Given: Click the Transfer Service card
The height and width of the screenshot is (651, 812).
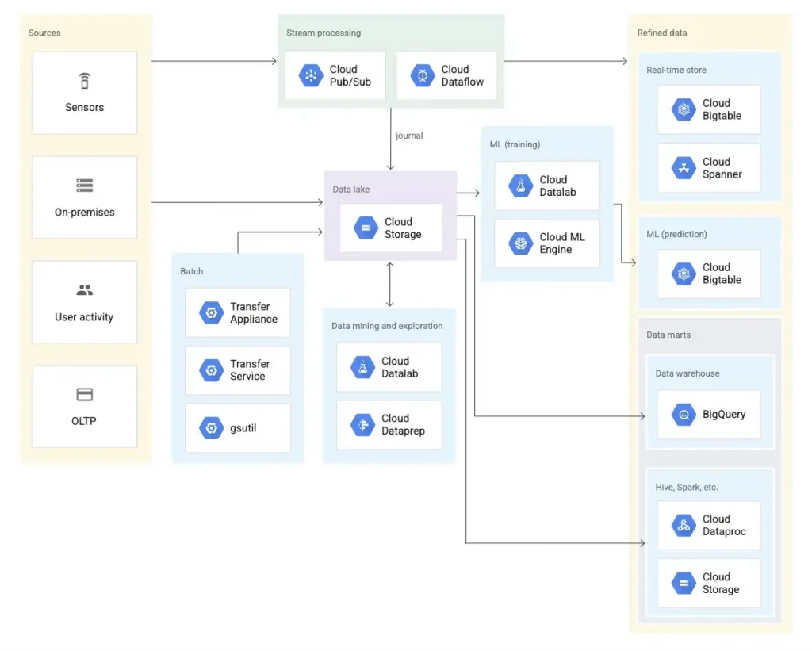Looking at the screenshot, I should (x=237, y=370).
